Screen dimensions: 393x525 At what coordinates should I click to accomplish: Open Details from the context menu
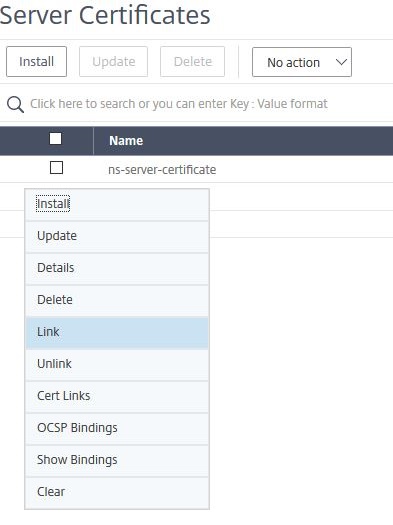(117, 268)
